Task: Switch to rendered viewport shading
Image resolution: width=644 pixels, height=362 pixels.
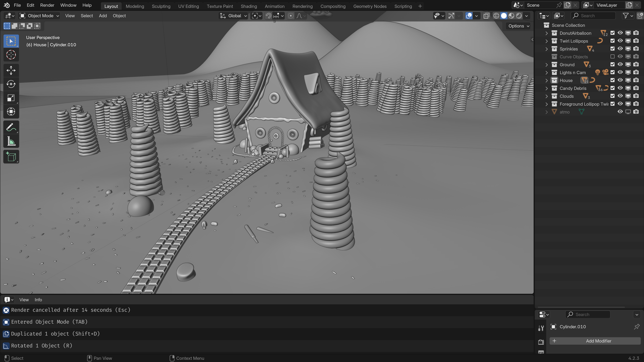Action: (519, 16)
